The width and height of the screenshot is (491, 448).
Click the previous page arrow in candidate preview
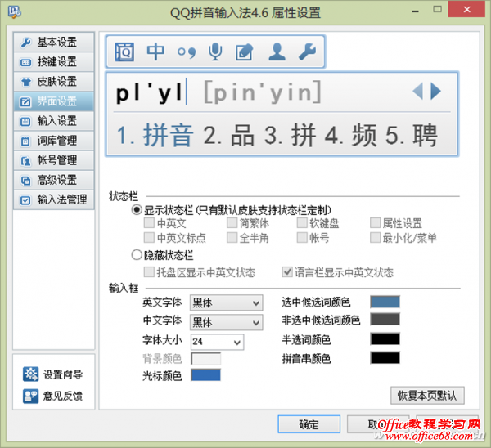pos(418,91)
